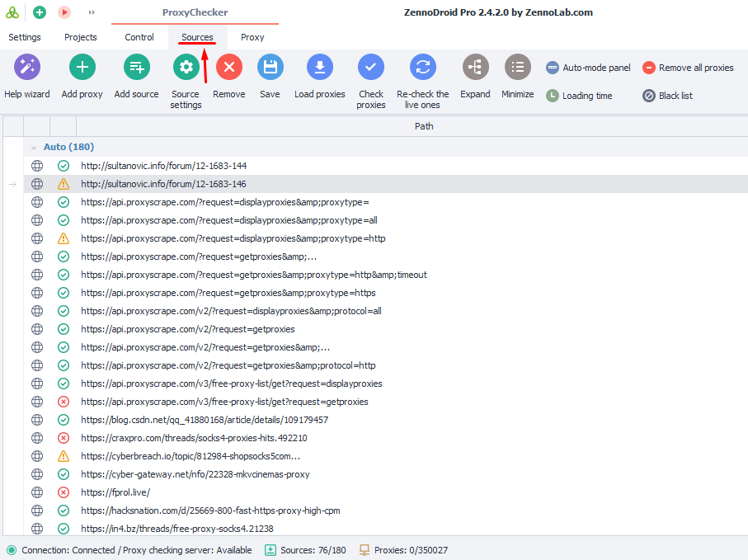Start Check proxies

click(x=371, y=68)
